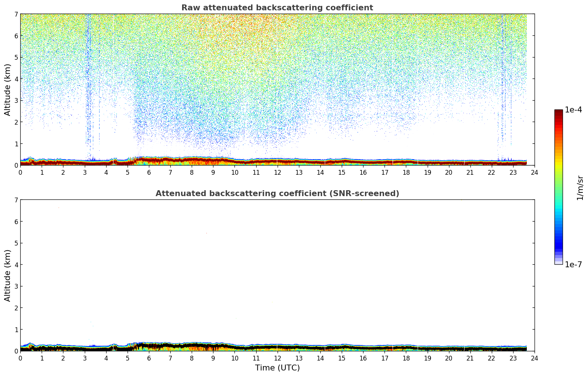Click the "1e-7" colorbar minimum label
This screenshot has height=376, width=588.
[x=573, y=265]
